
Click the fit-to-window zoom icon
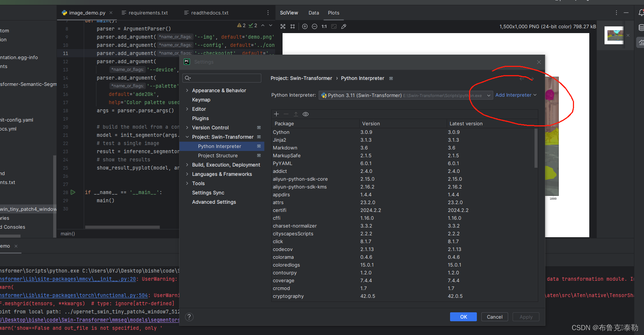(334, 26)
